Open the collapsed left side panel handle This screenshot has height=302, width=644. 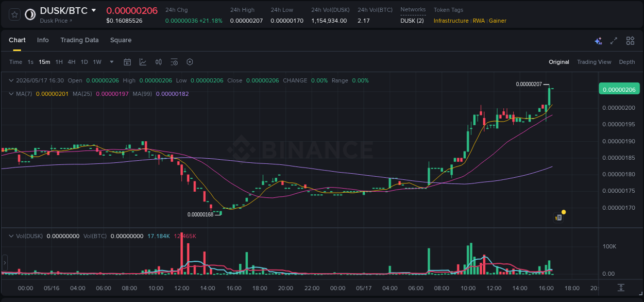[x=5, y=262]
